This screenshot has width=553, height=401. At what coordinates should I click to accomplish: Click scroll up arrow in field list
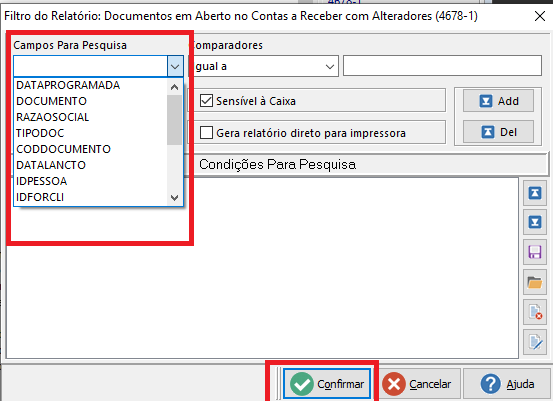[175, 87]
